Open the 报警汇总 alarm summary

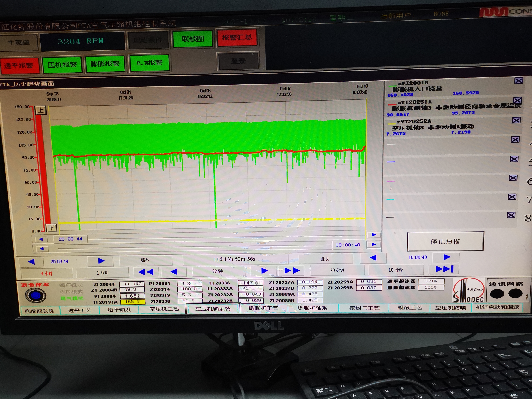click(x=237, y=38)
